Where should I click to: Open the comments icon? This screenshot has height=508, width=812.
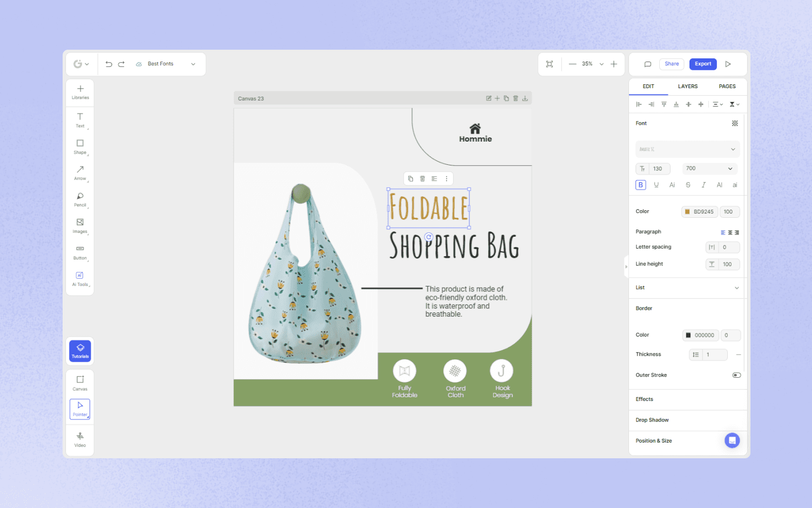click(648, 64)
